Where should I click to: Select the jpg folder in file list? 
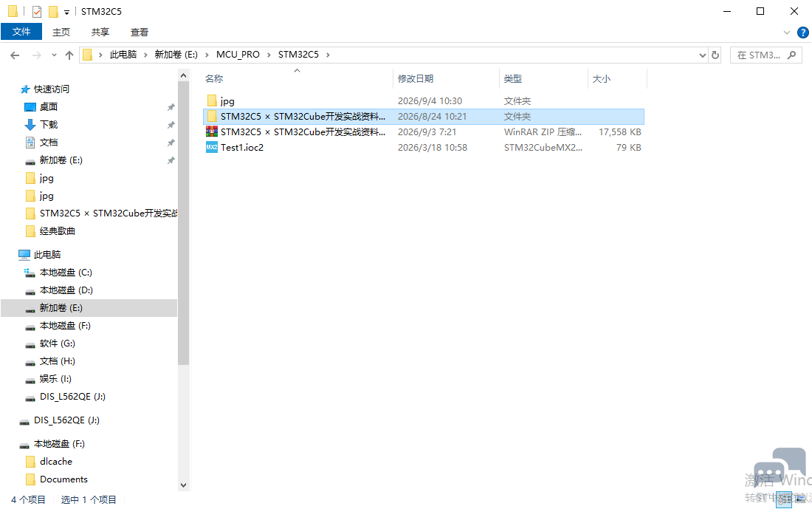227,101
